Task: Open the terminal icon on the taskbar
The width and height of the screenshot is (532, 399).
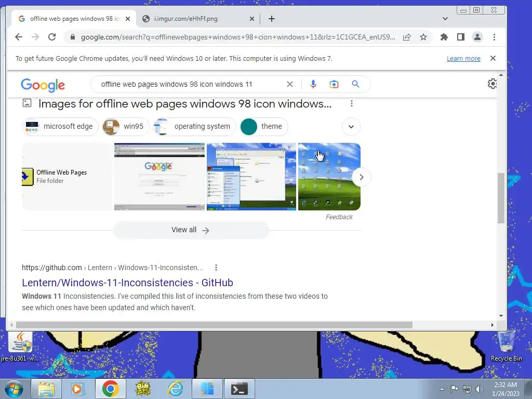Action: pyautogui.click(x=240, y=389)
